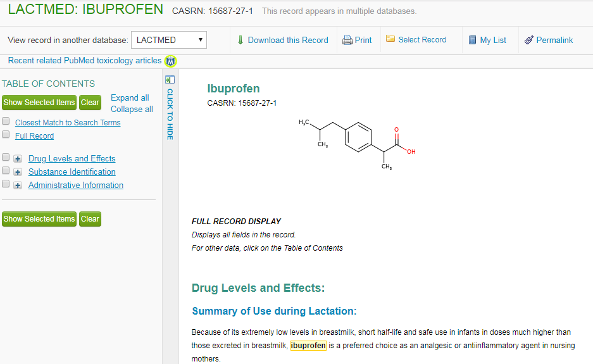The image size is (593, 364).
Task: Click the Permalink link text
Action: coord(554,40)
